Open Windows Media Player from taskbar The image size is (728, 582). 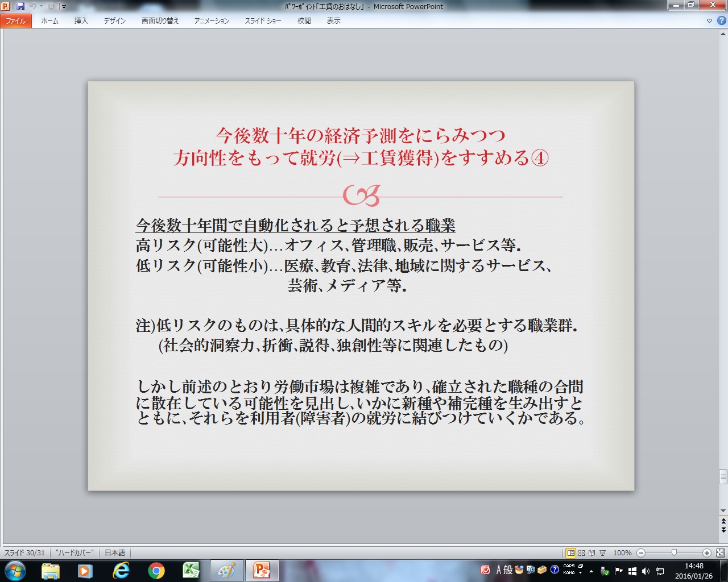tap(85, 570)
